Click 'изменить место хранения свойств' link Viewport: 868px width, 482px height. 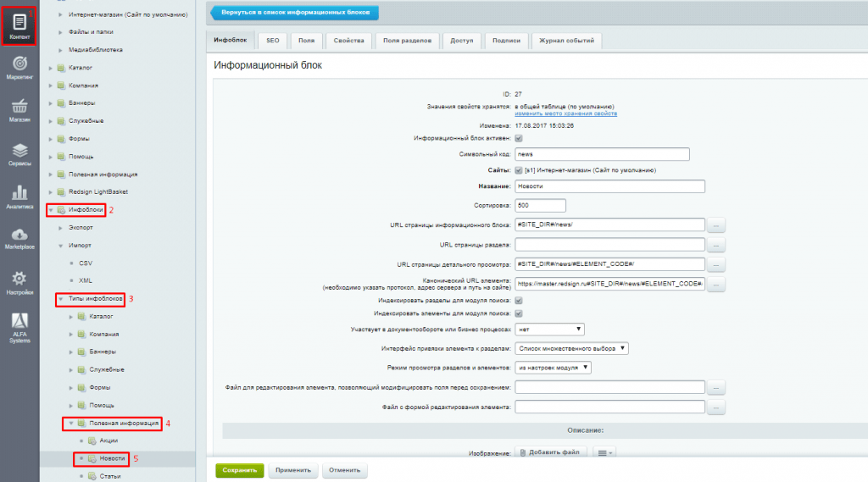[565, 113]
